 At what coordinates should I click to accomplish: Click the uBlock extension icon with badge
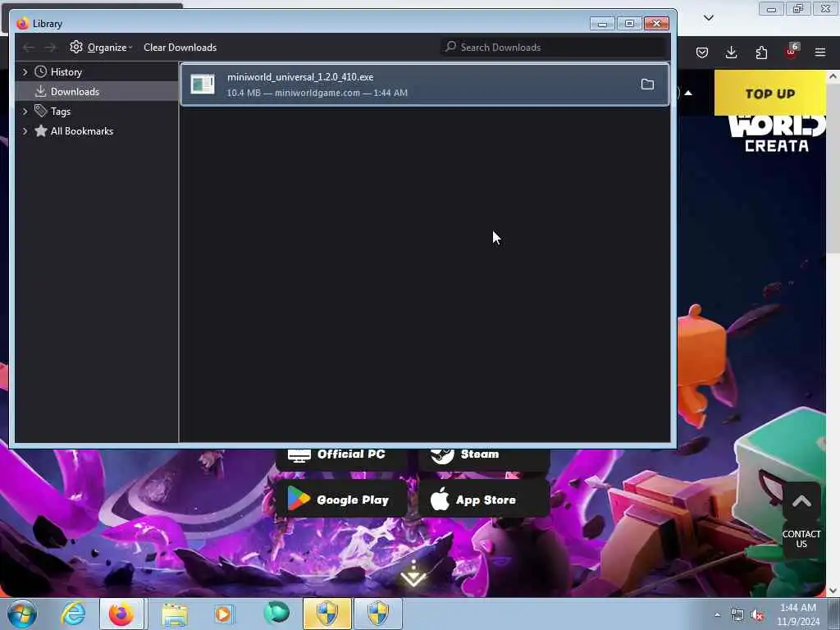coord(792,52)
